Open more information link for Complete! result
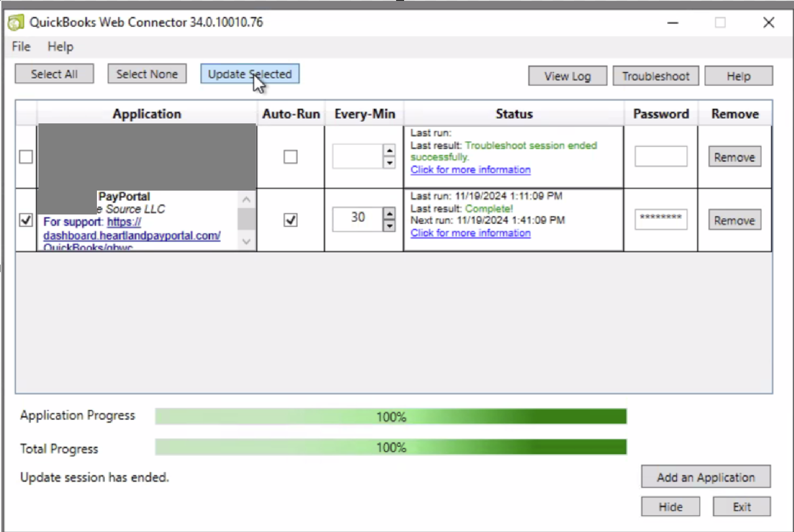The image size is (794, 532). [470, 233]
